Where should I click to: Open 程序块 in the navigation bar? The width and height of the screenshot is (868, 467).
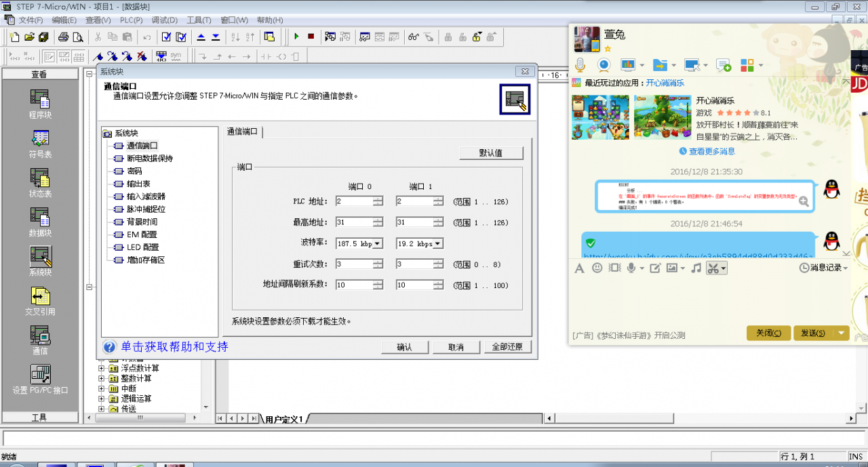40,104
